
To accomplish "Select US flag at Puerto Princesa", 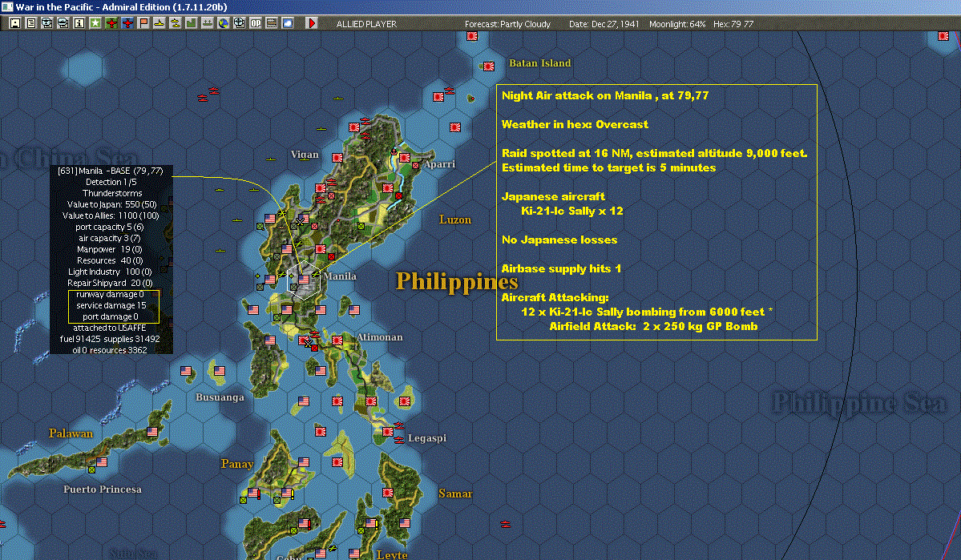I will pos(102,462).
